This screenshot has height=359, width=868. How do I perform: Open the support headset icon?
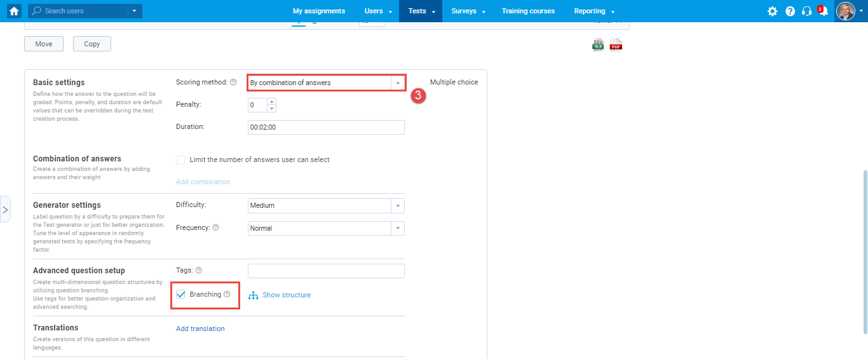point(807,11)
